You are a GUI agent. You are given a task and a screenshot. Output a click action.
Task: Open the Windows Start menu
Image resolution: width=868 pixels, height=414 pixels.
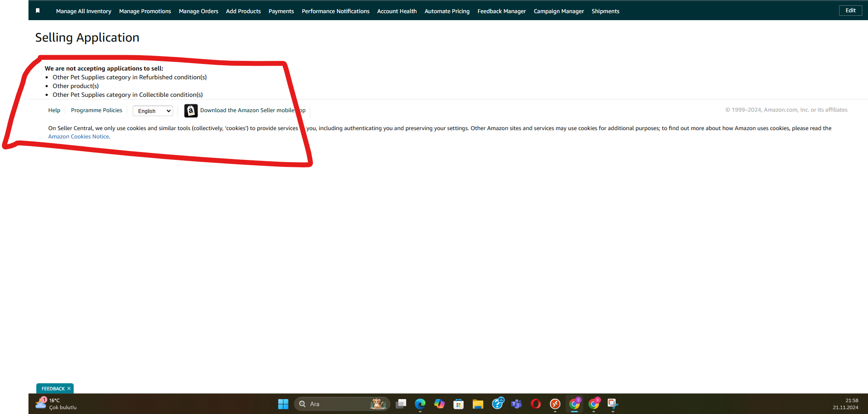click(283, 404)
